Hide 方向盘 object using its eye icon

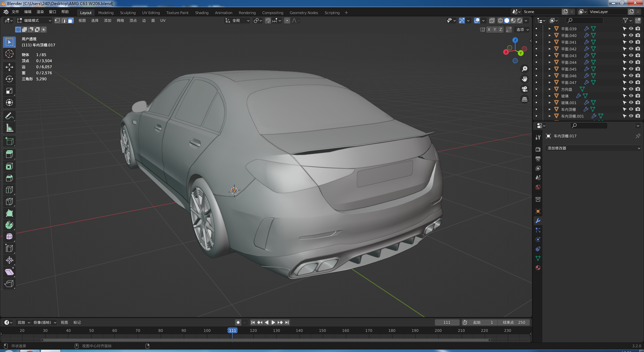point(631,89)
